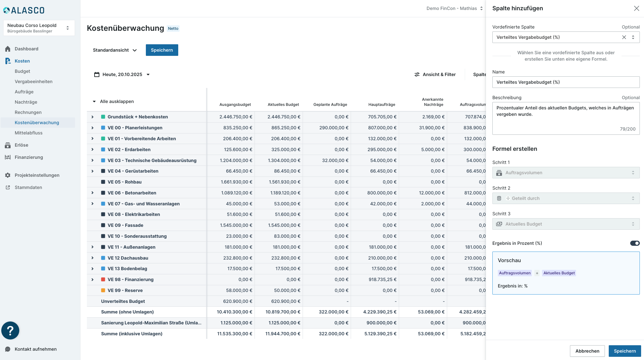Viewport: 644px width, 360px height.
Task: Open the help question mark bubble
Action: coord(10,330)
